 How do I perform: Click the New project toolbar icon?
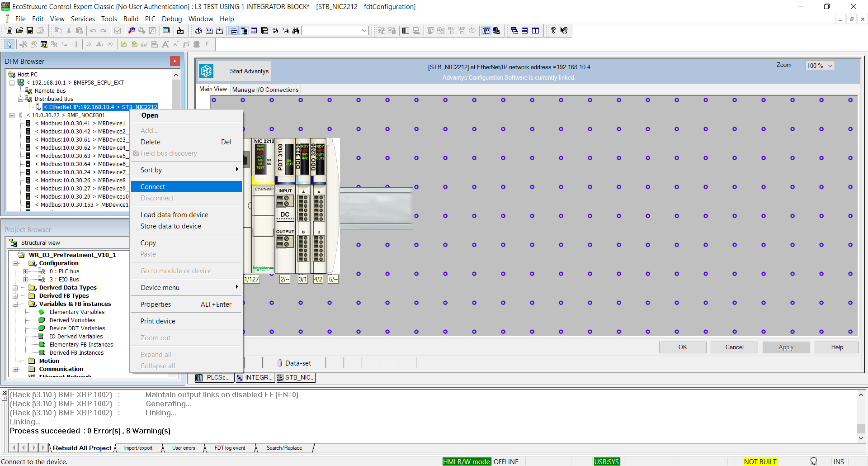tap(9, 30)
